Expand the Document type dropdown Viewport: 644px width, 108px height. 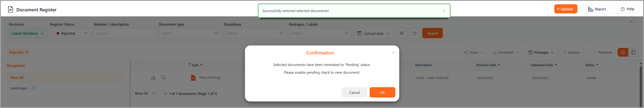(x=190, y=33)
